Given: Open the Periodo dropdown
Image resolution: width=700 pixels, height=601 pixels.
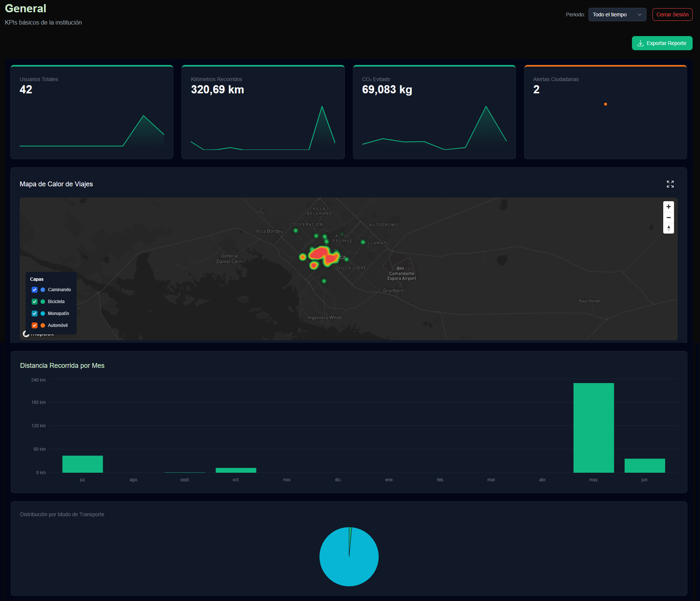Looking at the screenshot, I should (617, 15).
